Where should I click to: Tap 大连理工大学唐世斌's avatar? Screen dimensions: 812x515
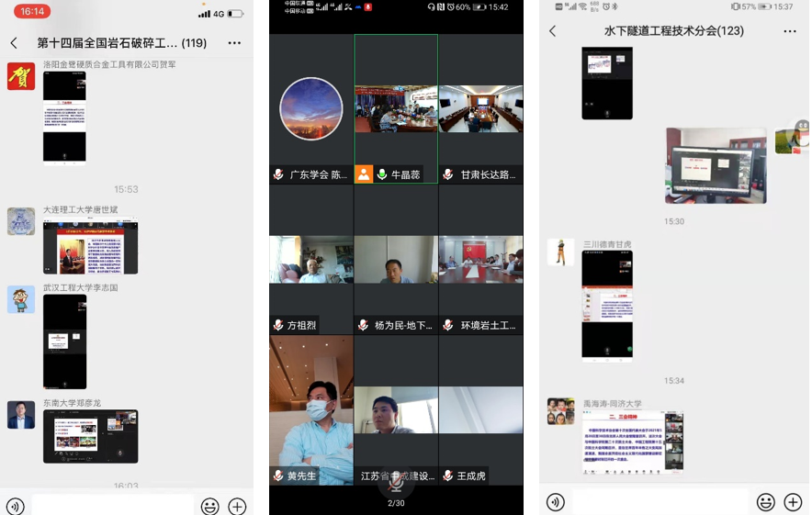coord(21,221)
